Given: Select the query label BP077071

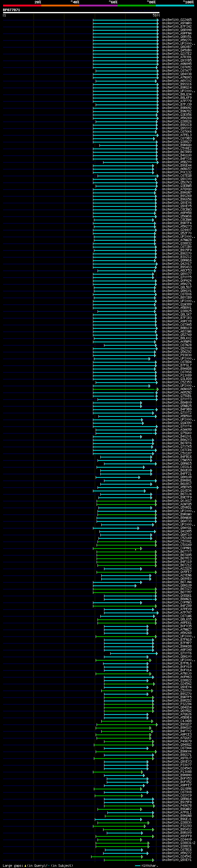Looking at the screenshot, I should point(11,10).
